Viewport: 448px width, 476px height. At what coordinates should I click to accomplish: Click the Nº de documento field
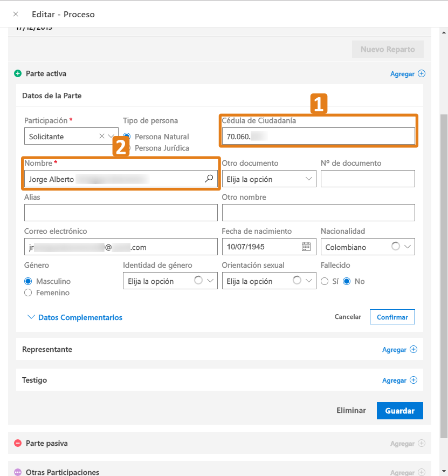(x=368, y=179)
